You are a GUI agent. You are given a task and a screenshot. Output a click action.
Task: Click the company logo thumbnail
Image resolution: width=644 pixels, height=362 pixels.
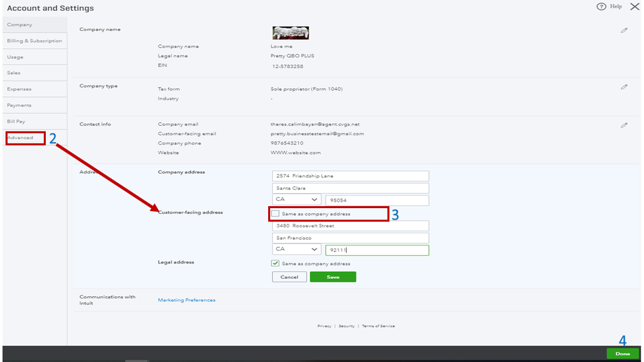coord(290,33)
